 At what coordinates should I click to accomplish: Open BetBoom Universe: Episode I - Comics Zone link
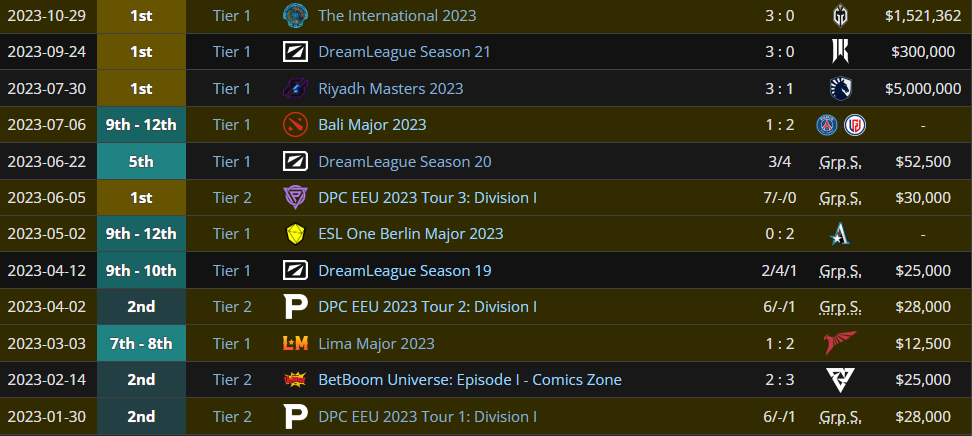click(x=469, y=380)
